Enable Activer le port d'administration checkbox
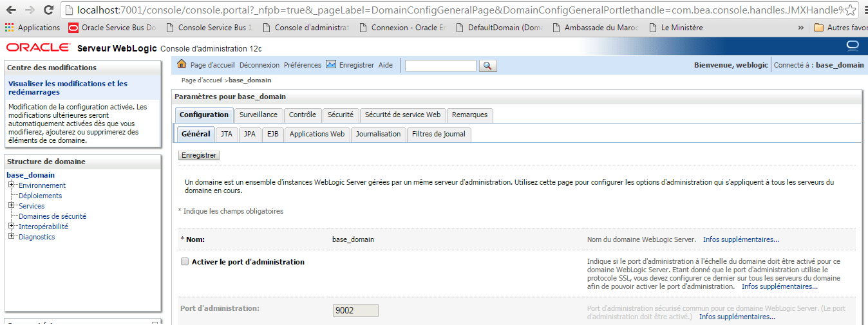 click(185, 262)
